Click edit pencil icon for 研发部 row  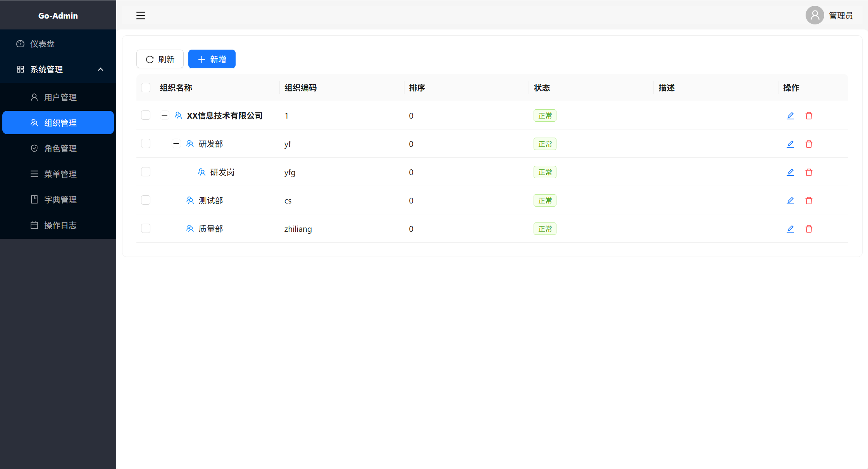pos(790,144)
